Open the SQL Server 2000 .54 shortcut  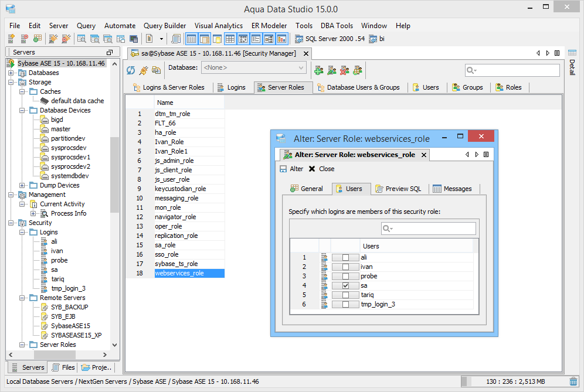[x=330, y=39]
